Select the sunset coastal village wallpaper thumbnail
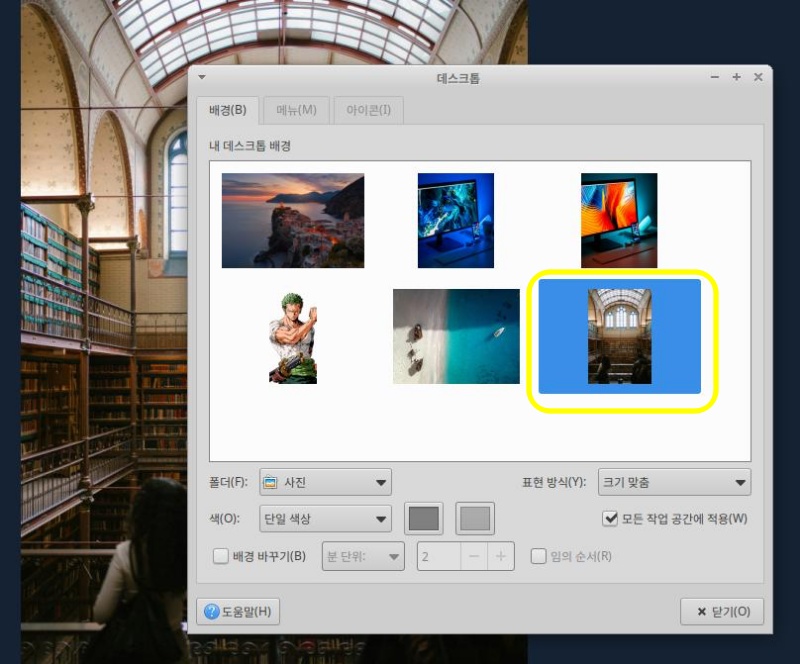This screenshot has height=664, width=800. 293,220
